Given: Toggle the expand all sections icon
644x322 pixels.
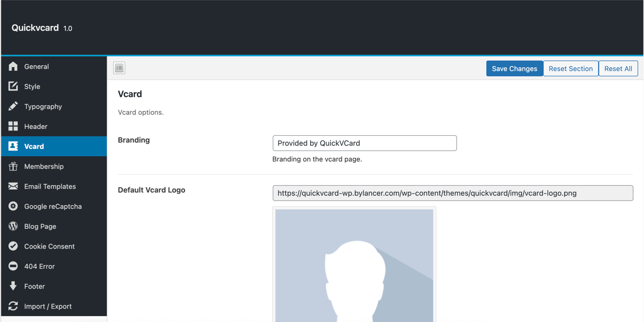Looking at the screenshot, I should pyautogui.click(x=120, y=68).
